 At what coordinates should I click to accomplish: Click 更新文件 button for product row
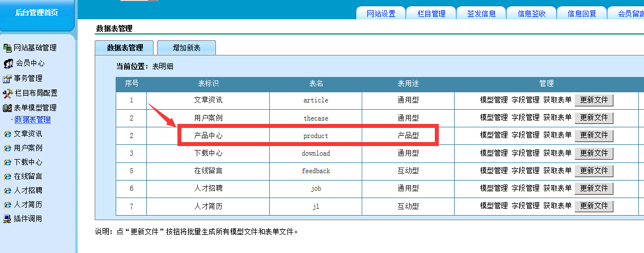pos(594,135)
